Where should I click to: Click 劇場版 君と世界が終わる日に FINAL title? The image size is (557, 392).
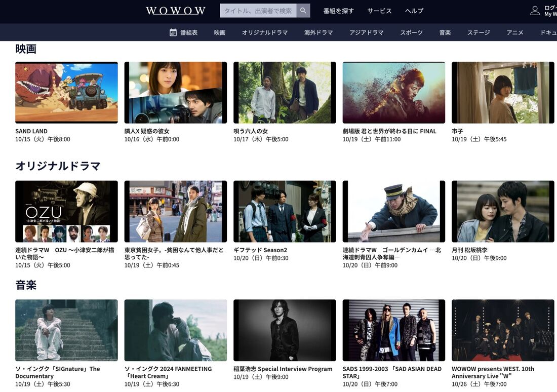point(389,131)
